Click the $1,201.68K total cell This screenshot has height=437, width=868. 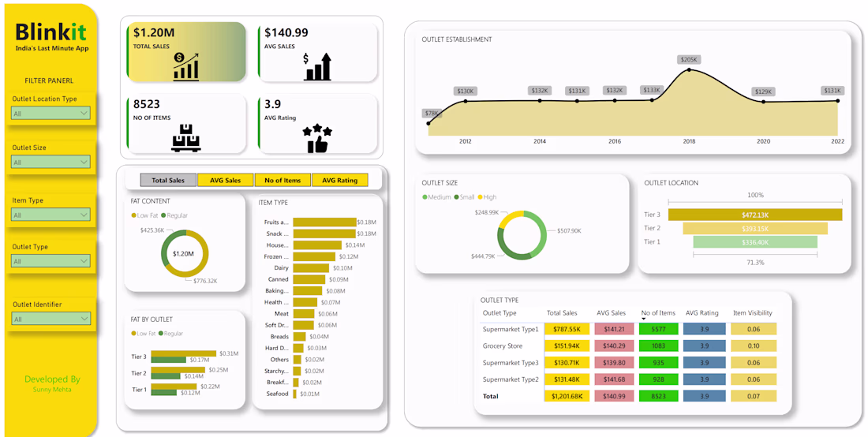click(x=567, y=396)
